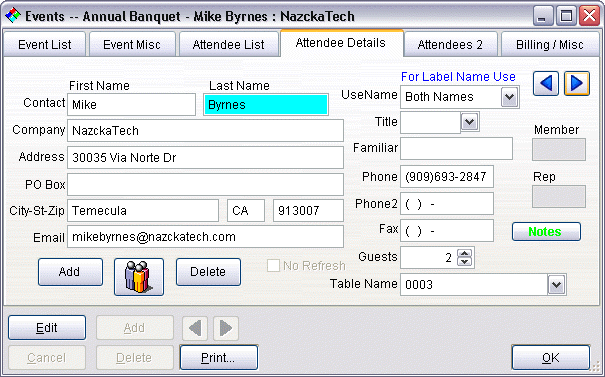Click the empty Familiar field
Image resolution: width=605 pixels, height=377 pixels.
pos(456,149)
